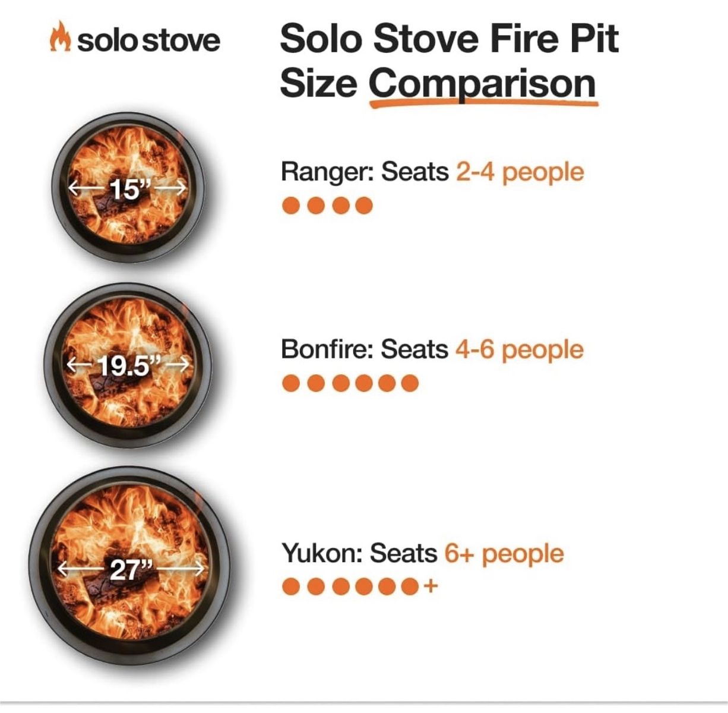Click the orange "2-4 people" text

click(520, 172)
